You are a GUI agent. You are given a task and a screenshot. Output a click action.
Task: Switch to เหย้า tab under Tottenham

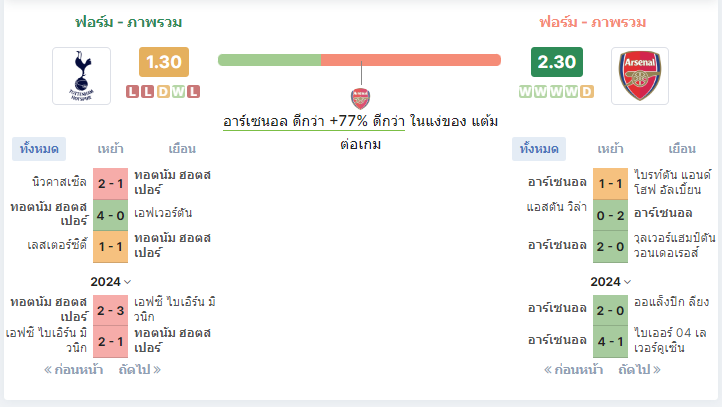click(x=111, y=149)
